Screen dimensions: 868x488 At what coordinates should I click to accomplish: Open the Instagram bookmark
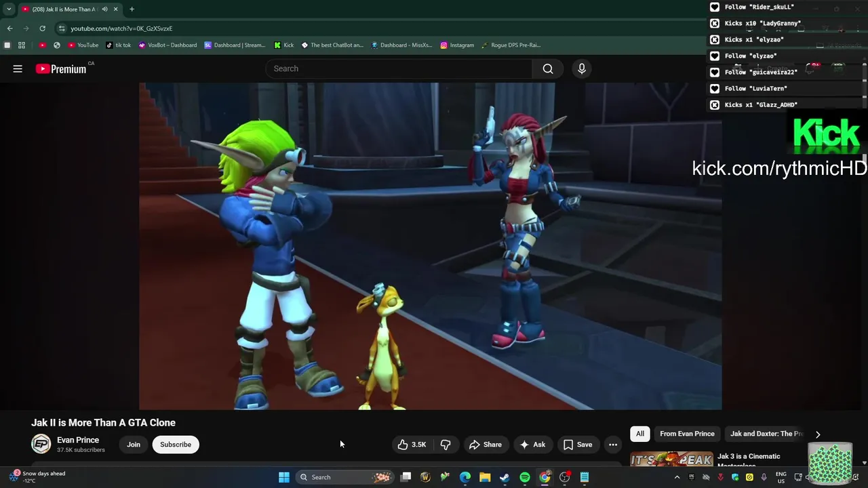tap(457, 45)
